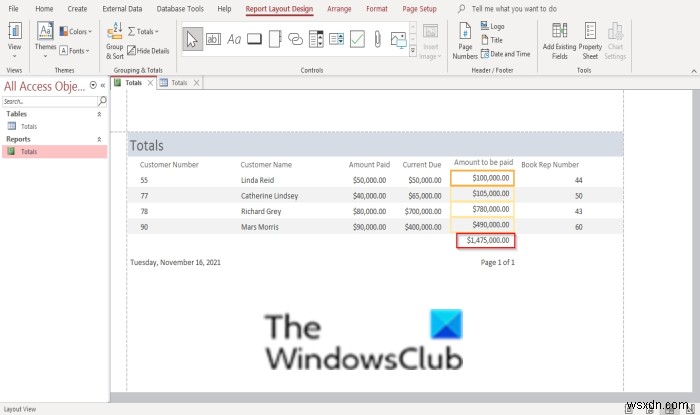The height and width of the screenshot is (415, 700).
Task: Select the $780,000.00 amount cell
Action: 482,209
